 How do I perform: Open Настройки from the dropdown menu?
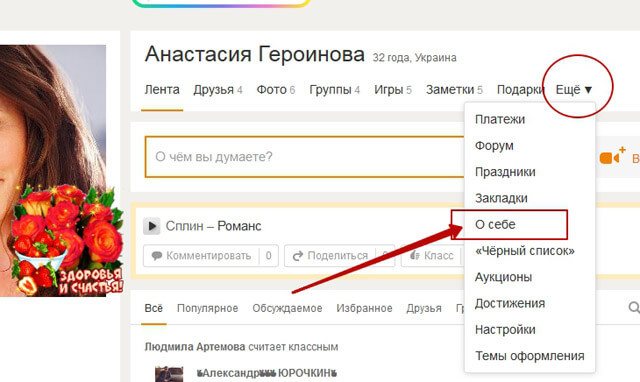pos(505,330)
